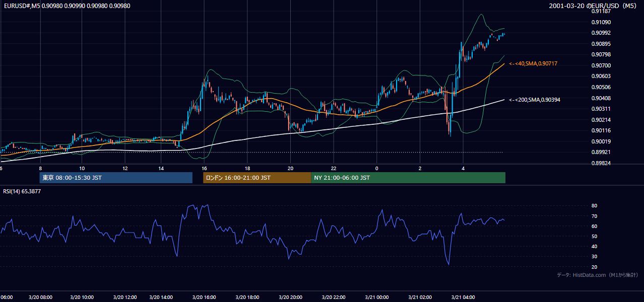Click RSI scale value 70
This screenshot has height=302, width=644.
(x=595, y=216)
